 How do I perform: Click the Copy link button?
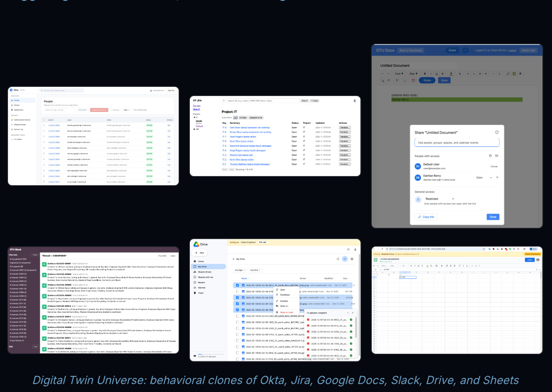(426, 217)
